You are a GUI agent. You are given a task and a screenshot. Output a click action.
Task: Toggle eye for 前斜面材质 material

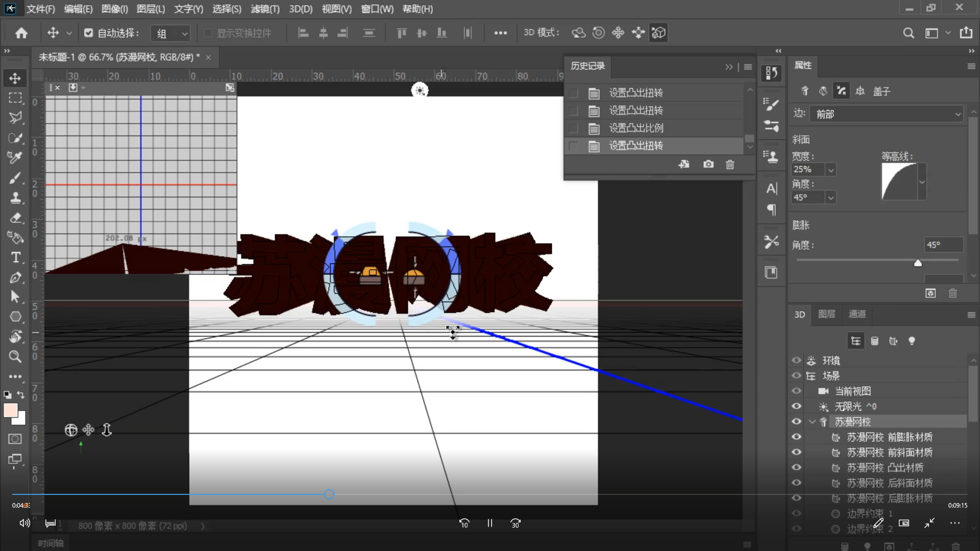click(796, 452)
